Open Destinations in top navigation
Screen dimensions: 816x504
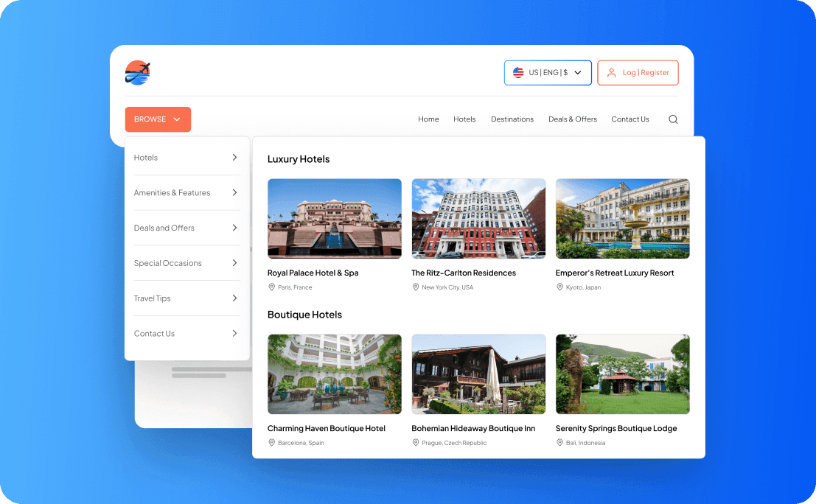[x=512, y=119]
